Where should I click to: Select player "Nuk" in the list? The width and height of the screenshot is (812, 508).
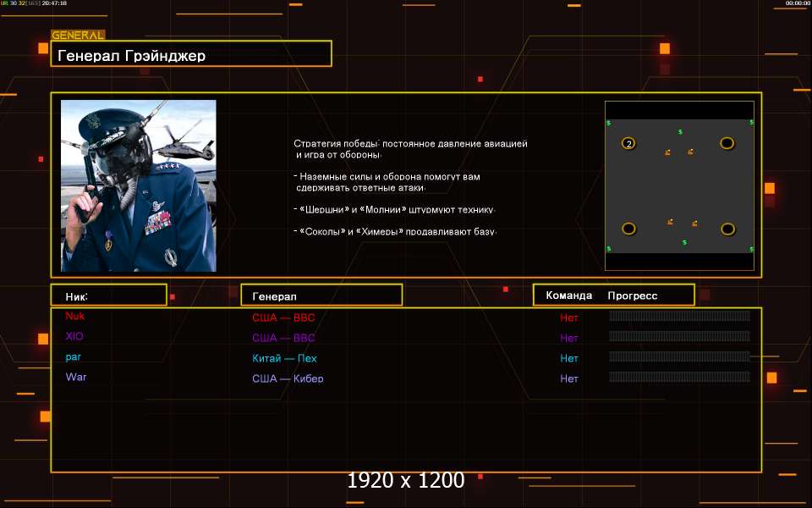[74, 316]
